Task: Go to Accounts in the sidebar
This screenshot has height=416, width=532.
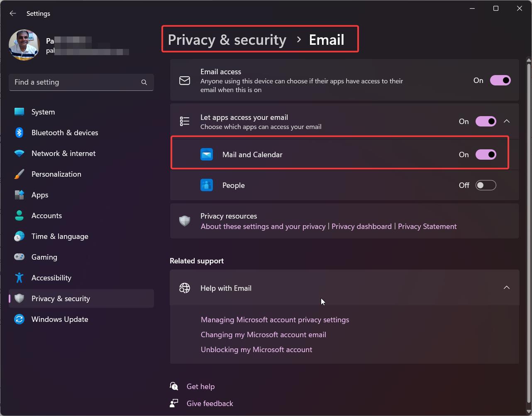Action: tap(46, 216)
